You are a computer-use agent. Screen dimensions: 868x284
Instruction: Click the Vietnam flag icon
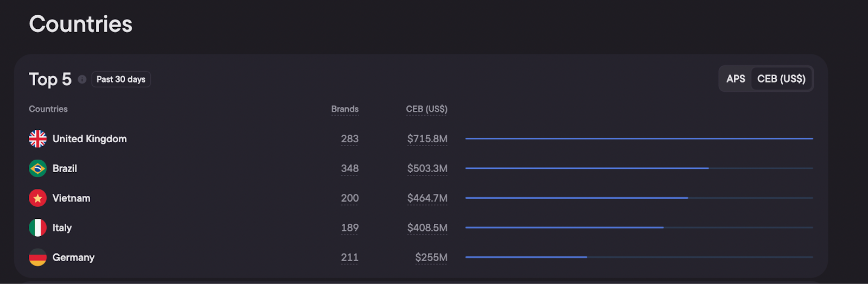(37, 198)
